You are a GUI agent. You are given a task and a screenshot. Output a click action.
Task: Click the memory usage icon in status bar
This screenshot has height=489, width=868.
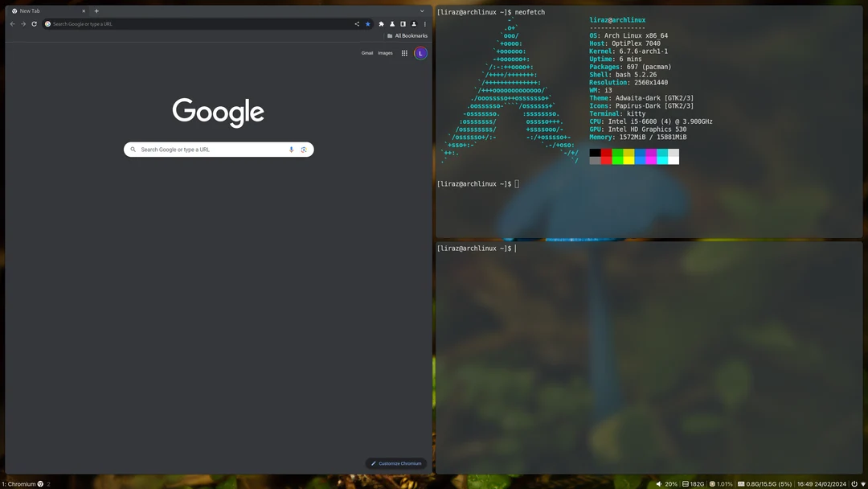tap(741, 483)
